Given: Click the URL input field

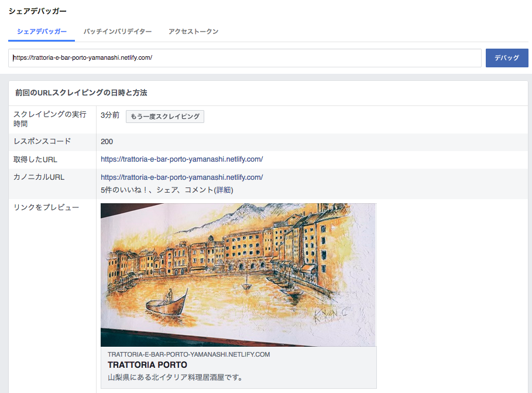Looking at the screenshot, I should 245,58.
